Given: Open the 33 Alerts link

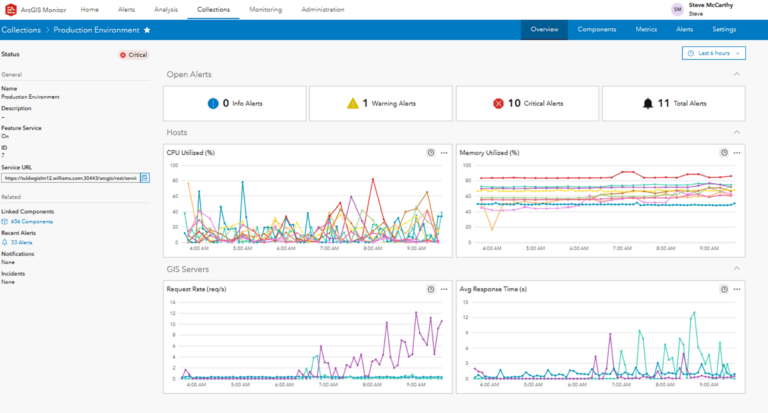Looking at the screenshot, I should (x=22, y=242).
